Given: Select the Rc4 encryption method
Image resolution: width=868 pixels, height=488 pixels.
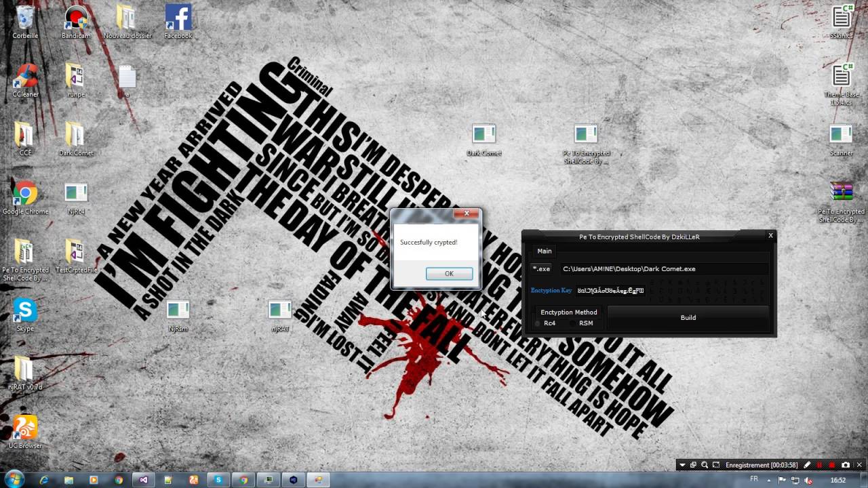Looking at the screenshot, I should [545, 323].
